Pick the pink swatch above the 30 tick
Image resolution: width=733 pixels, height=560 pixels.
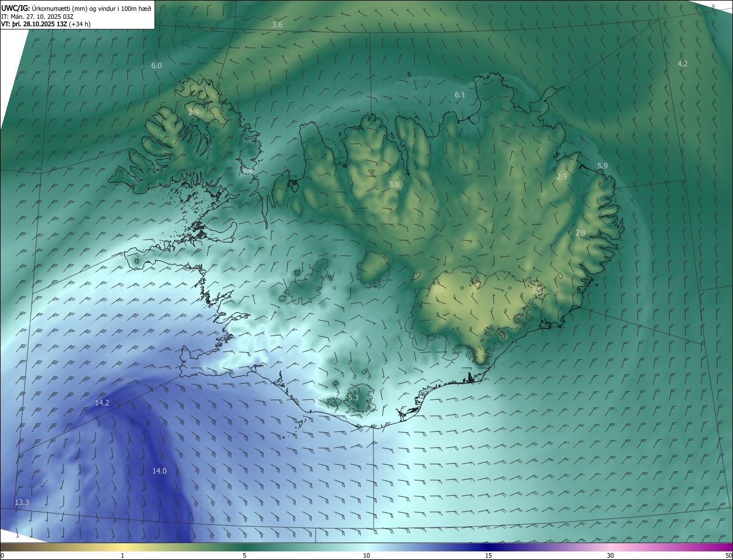coord(610,547)
